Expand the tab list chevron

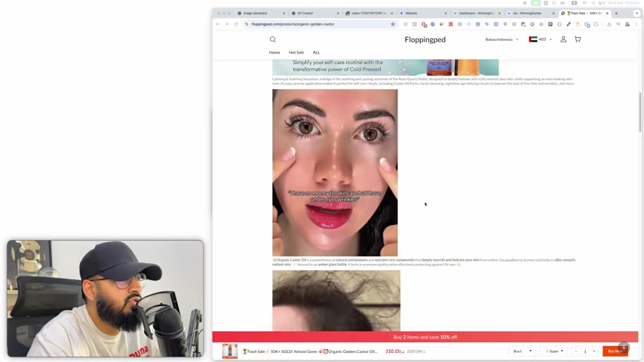[636, 13]
